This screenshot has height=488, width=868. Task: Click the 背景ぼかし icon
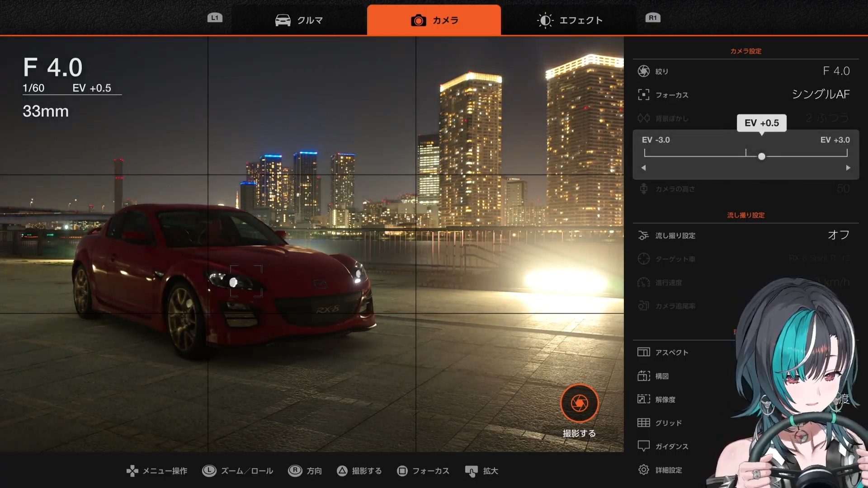[x=643, y=118]
